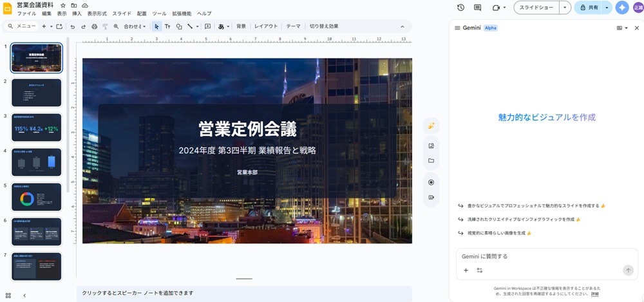The width and height of the screenshot is (644, 302).
Task: Expand the slideshow options dropdown arrow
Action: pyautogui.click(x=565, y=7)
